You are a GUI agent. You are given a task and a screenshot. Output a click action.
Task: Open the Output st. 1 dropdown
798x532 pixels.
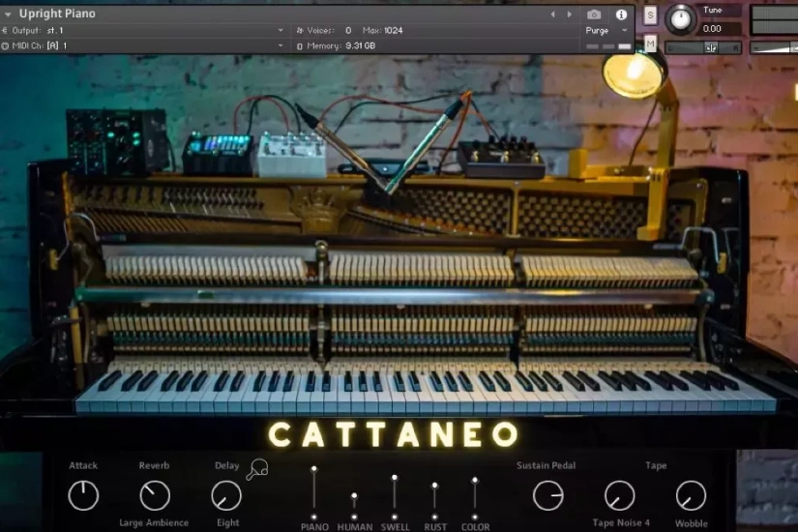click(280, 31)
